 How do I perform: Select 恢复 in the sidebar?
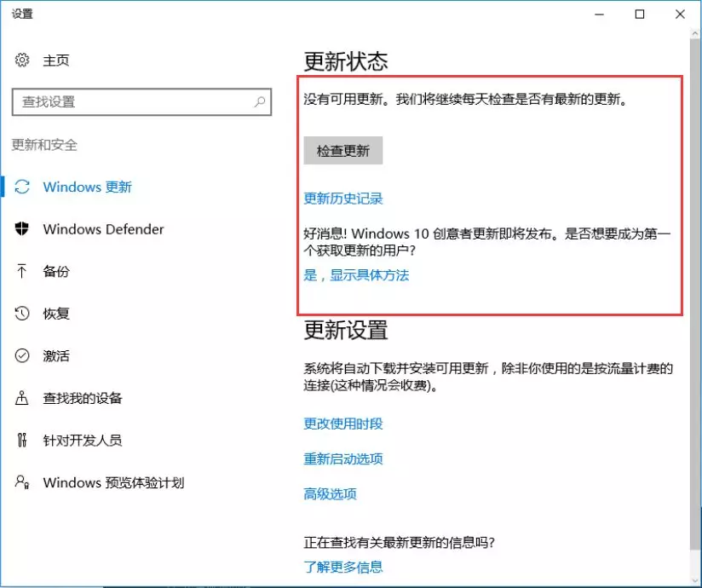tap(56, 314)
